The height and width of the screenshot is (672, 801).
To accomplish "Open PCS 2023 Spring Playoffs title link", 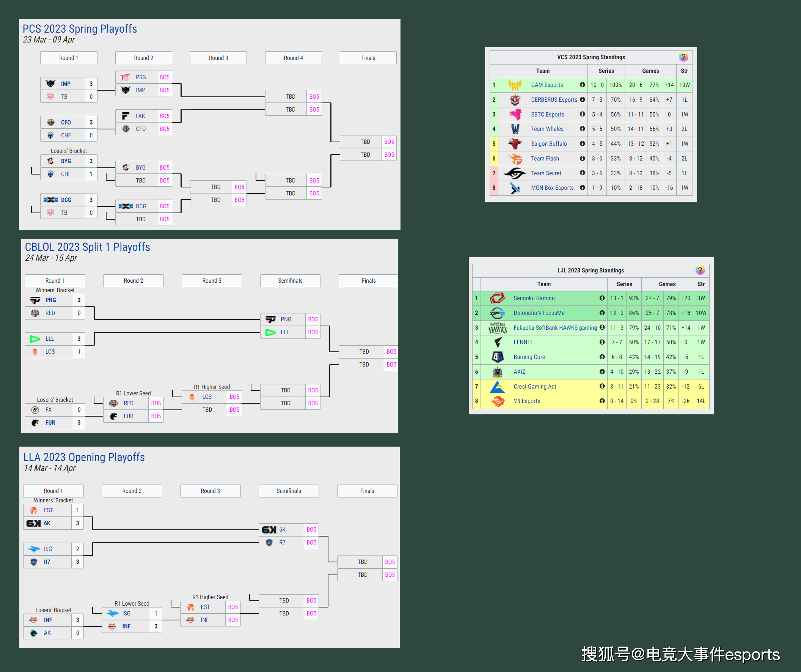I will [80, 29].
